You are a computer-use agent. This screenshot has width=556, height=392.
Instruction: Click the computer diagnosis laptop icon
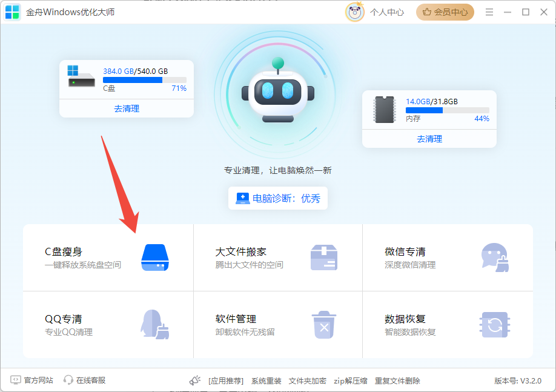pos(242,198)
